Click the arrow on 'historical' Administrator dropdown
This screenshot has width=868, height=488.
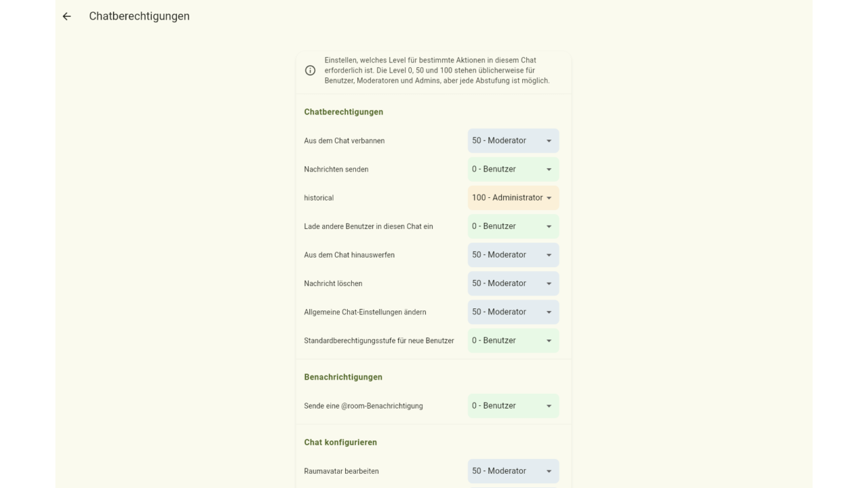click(x=549, y=199)
